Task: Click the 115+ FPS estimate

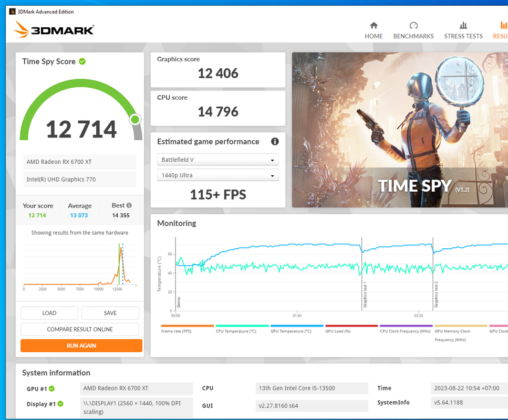Action: 217,195
